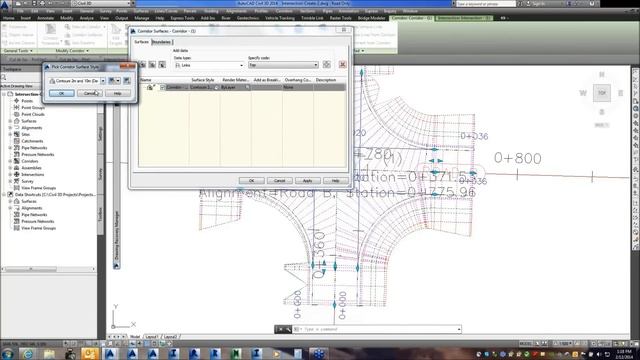Open Outlook from taskbar
Screen dimensions: 640x360
90,353
